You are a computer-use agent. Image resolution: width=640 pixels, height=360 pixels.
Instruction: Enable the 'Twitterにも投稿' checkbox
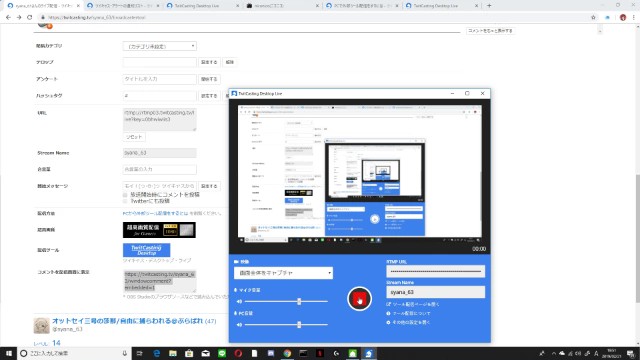click(x=125, y=201)
